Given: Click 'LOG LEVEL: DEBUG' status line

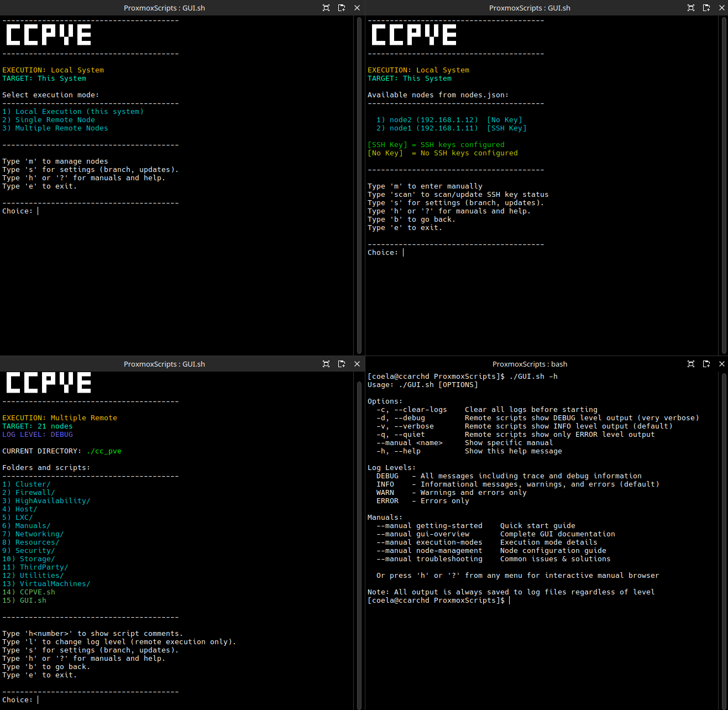Looking at the screenshot, I should [x=38, y=435].
